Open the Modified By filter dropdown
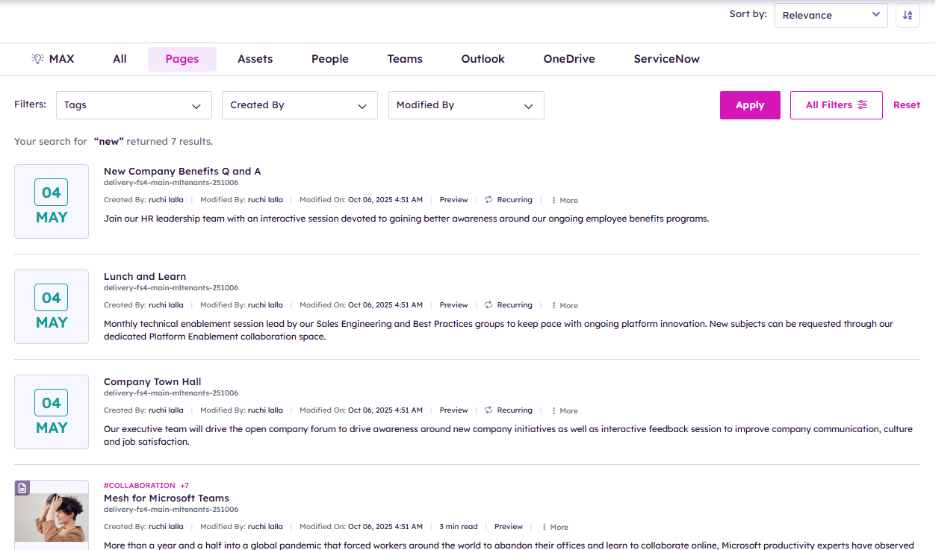936x550 pixels. 465,105
